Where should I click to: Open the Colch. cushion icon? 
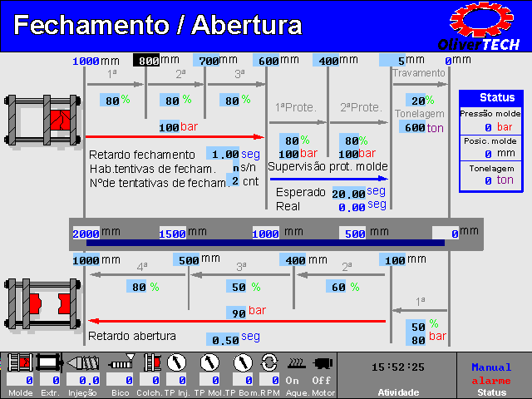point(152,363)
